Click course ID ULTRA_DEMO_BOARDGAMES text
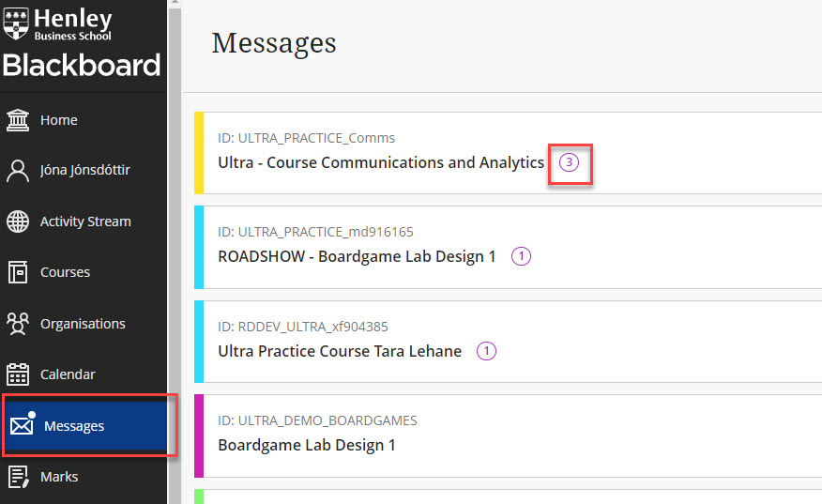The image size is (822, 504). point(318,420)
